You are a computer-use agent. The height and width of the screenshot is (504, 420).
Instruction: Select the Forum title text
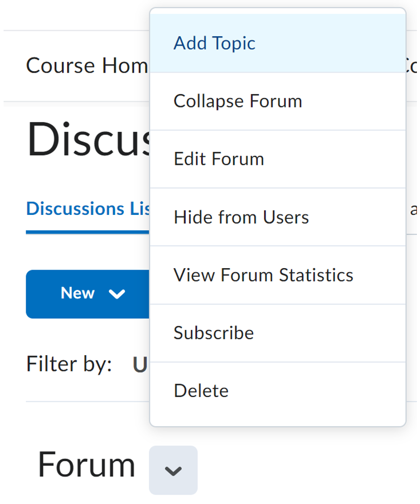(87, 465)
